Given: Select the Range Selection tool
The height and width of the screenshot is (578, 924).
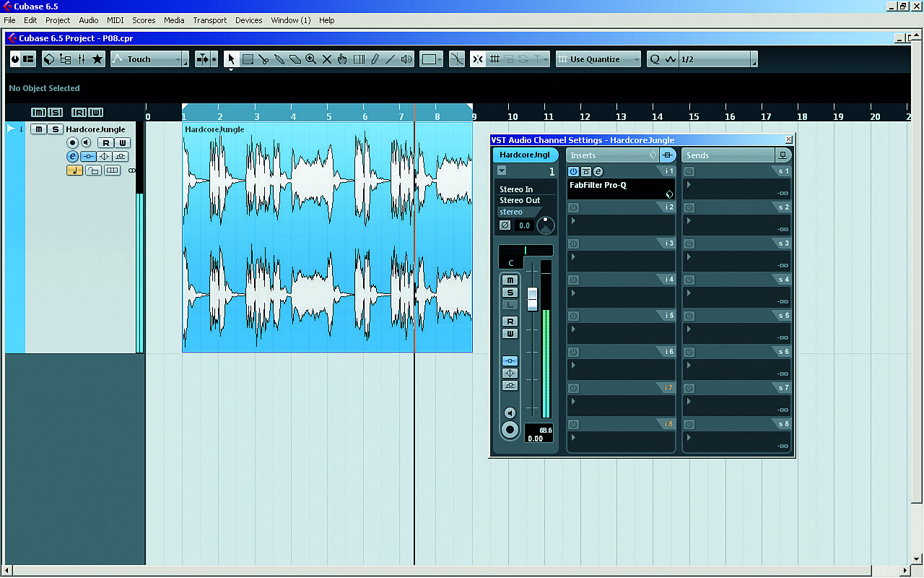Looking at the screenshot, I should point(248,59).
